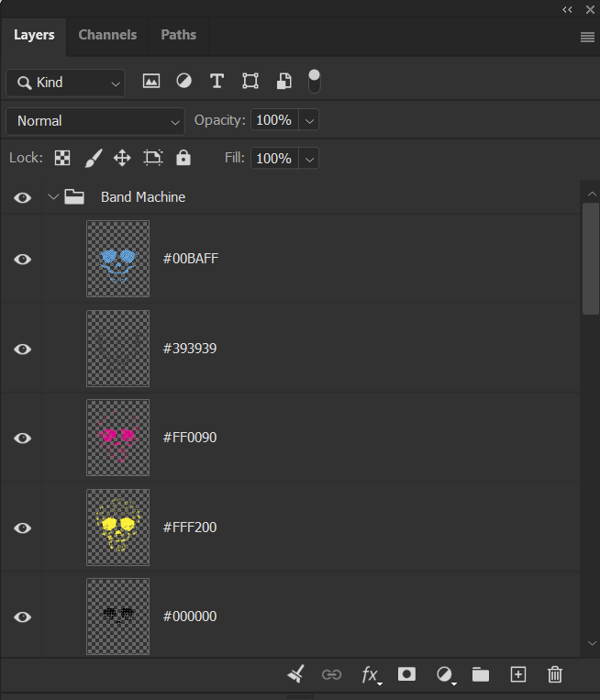Viewport: 600px width, 700px height.
Task: Filter for adjustment layers icon
Action: (183, 81)
